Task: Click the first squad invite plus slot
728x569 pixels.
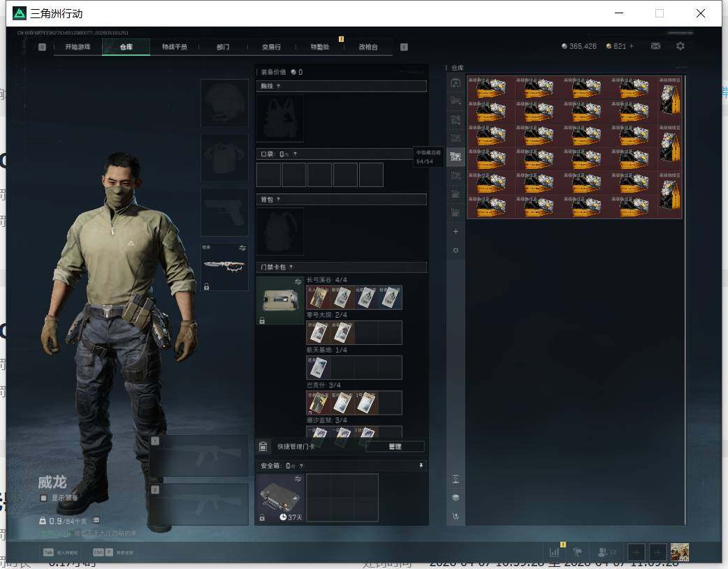Action: point(636,552)
